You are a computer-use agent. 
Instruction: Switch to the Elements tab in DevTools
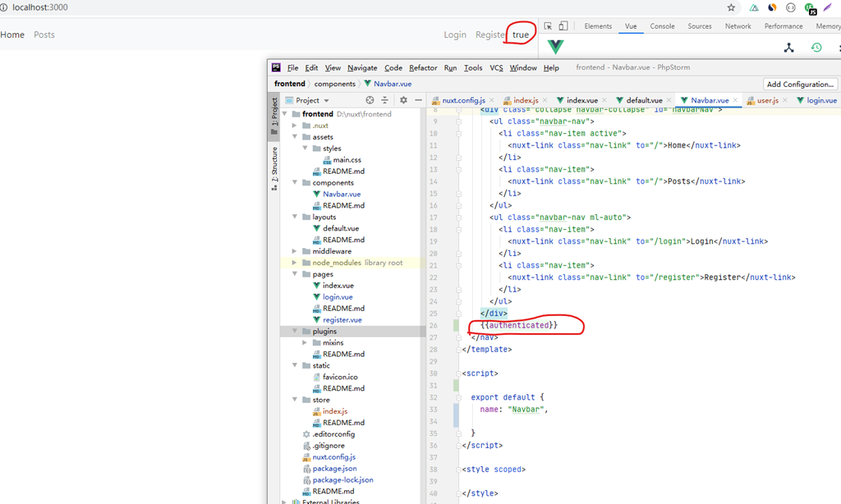click(598, 25)
